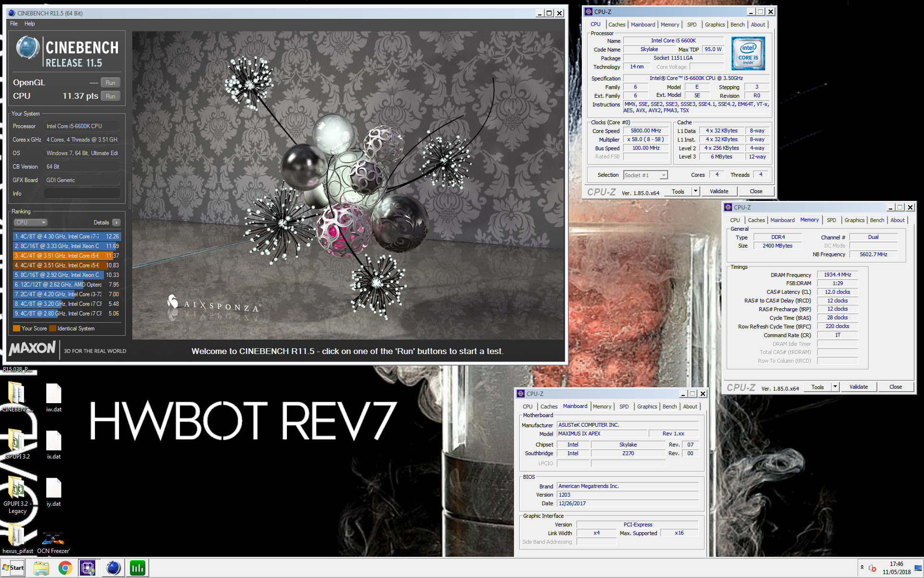Open Bench tab in top CPU-Z window
This screenshot has width=924, height=578.
[737, 25]
